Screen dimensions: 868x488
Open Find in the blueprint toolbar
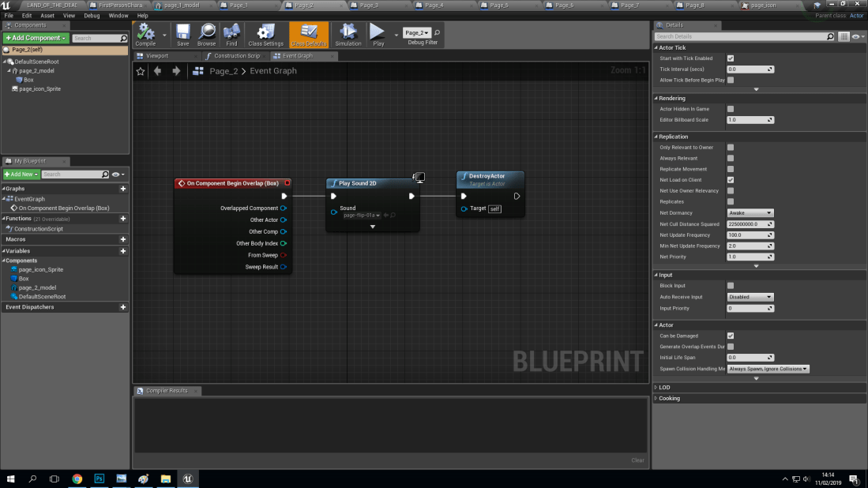point(231,35)
